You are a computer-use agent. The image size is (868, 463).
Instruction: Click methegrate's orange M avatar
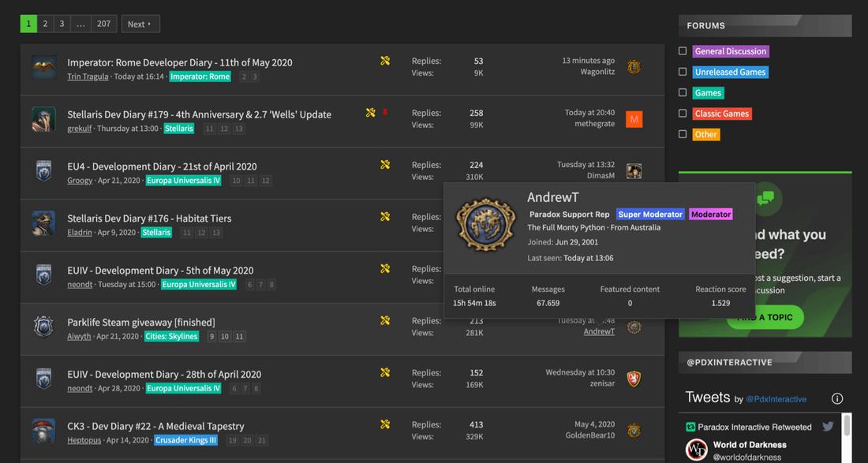pos(634,119)
